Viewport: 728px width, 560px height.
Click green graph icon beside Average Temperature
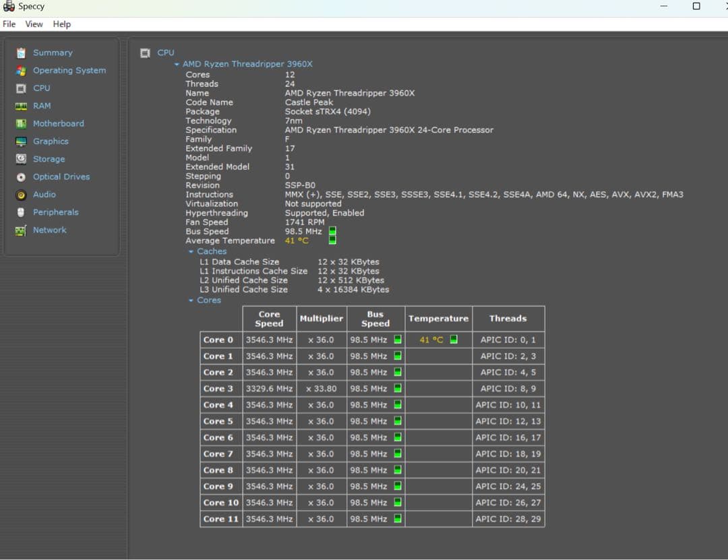coord(332,240)
